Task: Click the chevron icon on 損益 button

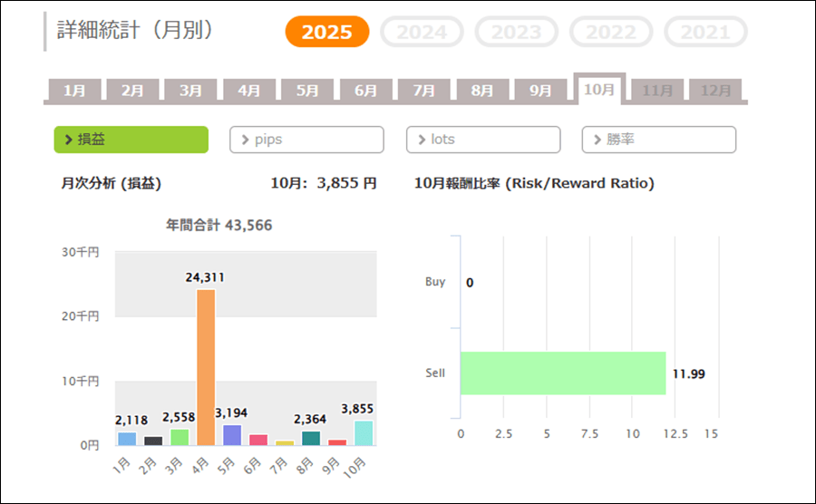Action: (x=69, y=140)
